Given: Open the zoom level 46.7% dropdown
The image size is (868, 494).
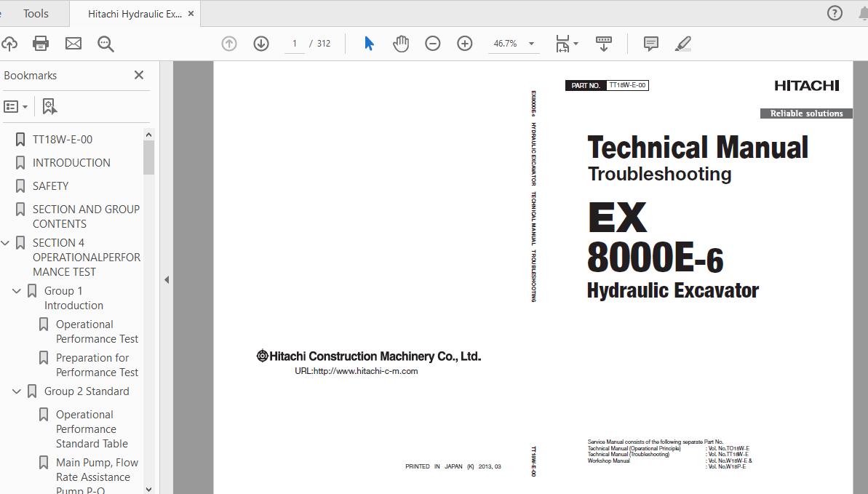Looking at the screenshot, I should (531, 44).
